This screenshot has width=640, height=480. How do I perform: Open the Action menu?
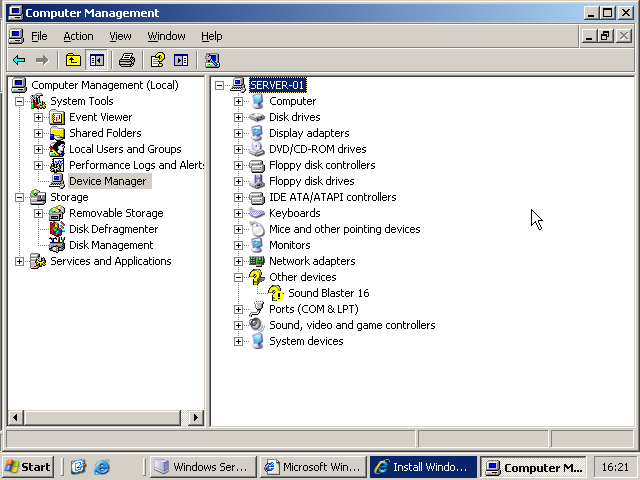[x=78, y=36]
